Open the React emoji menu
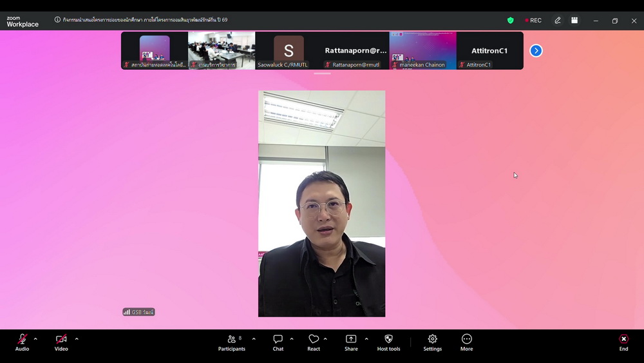The width and height of the screenshot is (644, 363). coord(314,342)
